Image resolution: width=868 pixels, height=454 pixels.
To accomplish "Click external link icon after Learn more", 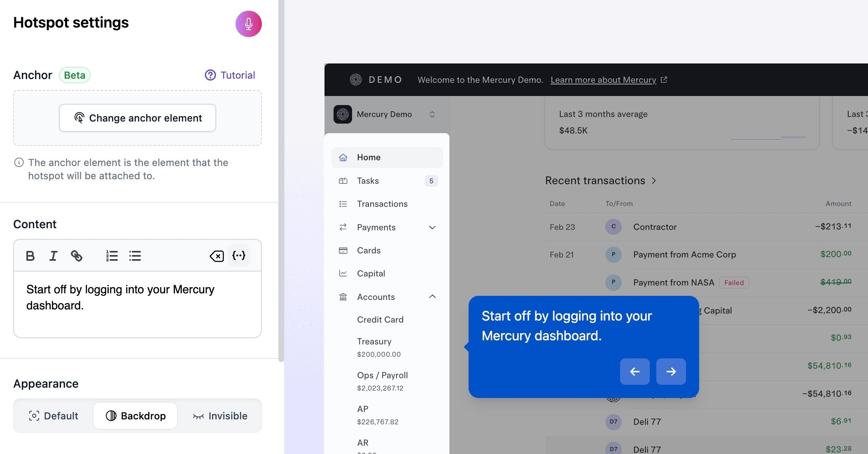I will click(x=664, y=80).
